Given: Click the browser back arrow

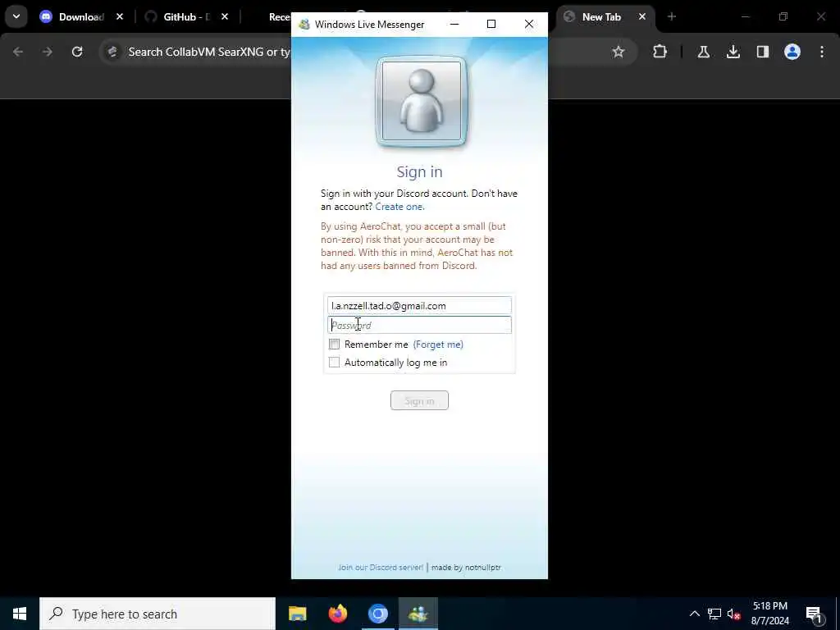Looking at the screenshot, I should tap(18, 52).
